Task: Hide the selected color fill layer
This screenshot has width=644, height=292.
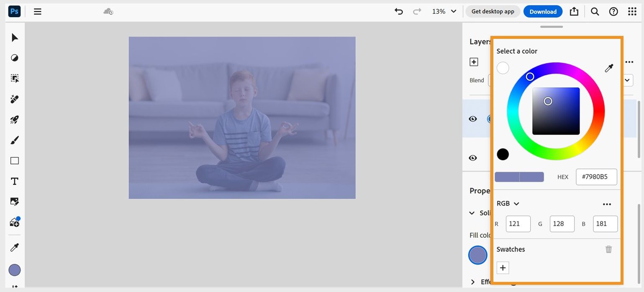Action: tap(473, 119)
